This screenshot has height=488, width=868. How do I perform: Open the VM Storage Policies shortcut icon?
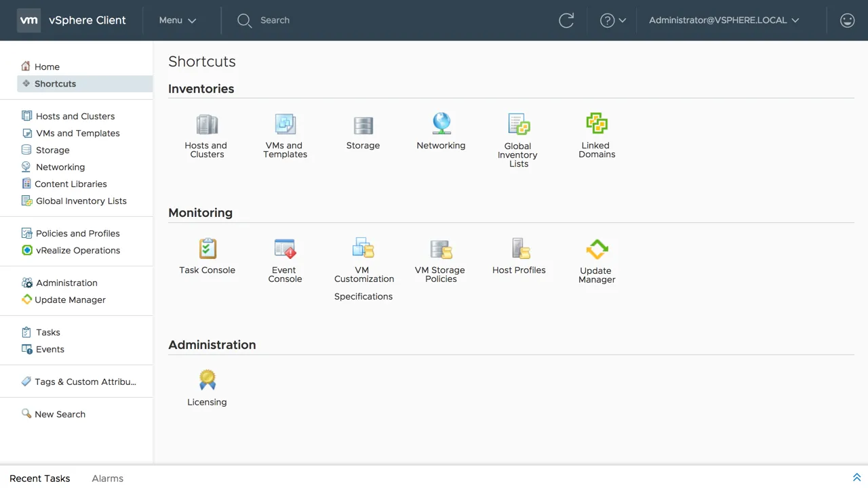point(441,249)
